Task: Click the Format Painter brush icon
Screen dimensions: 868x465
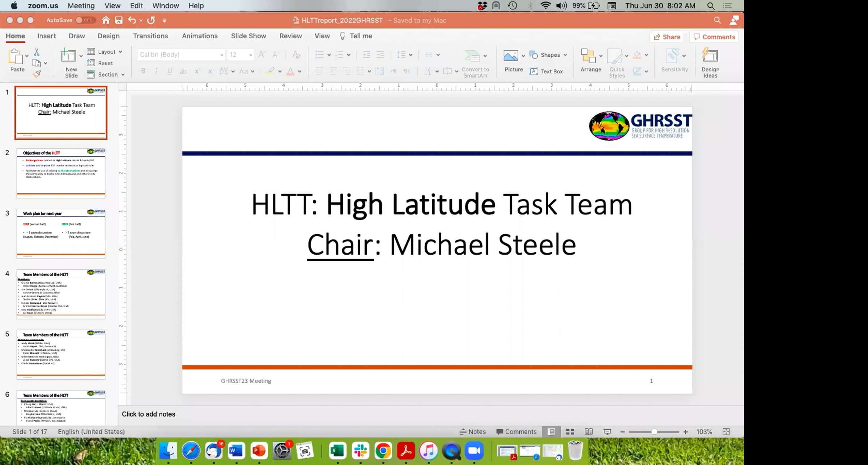Action: pyautogui.click(x=37, y=74)
